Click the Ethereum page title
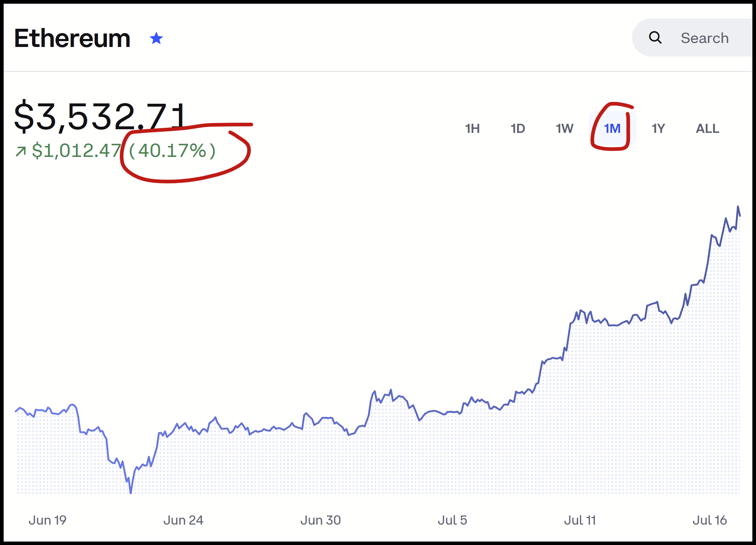This screenshot has height=545, width=756. [x=72, y=38]
